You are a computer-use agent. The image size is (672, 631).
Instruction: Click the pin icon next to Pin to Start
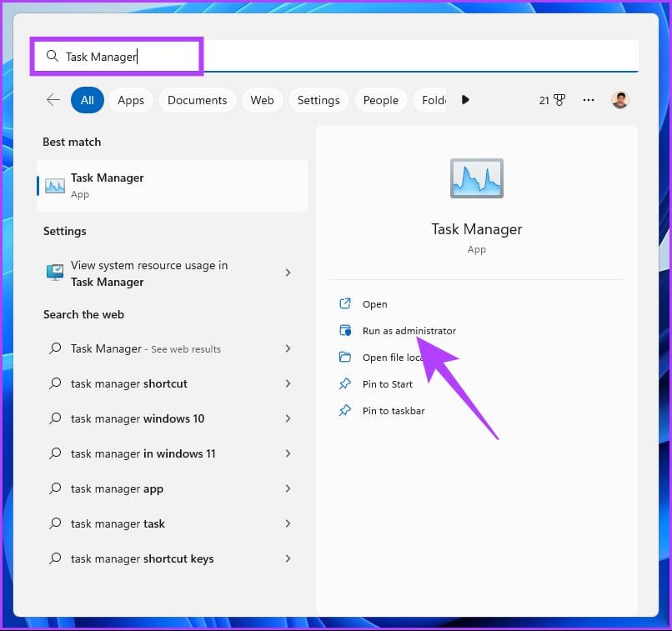[345, 384]
